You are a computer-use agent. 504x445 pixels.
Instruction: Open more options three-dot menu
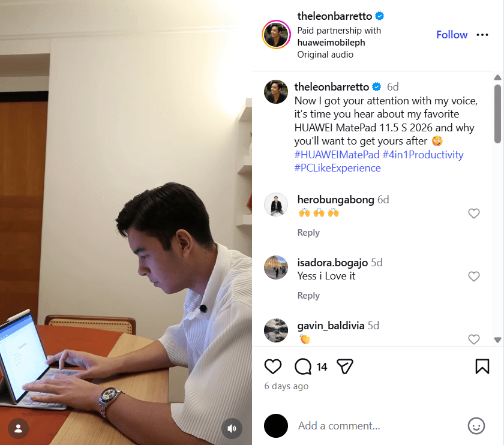[482, 35]
